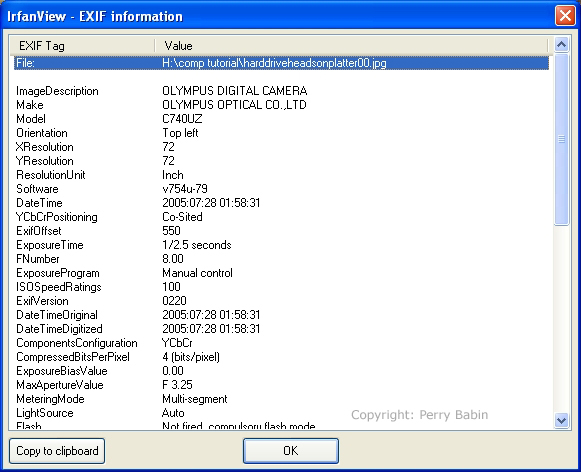
Task: Select the FNumber row
Action: point(282,259)
